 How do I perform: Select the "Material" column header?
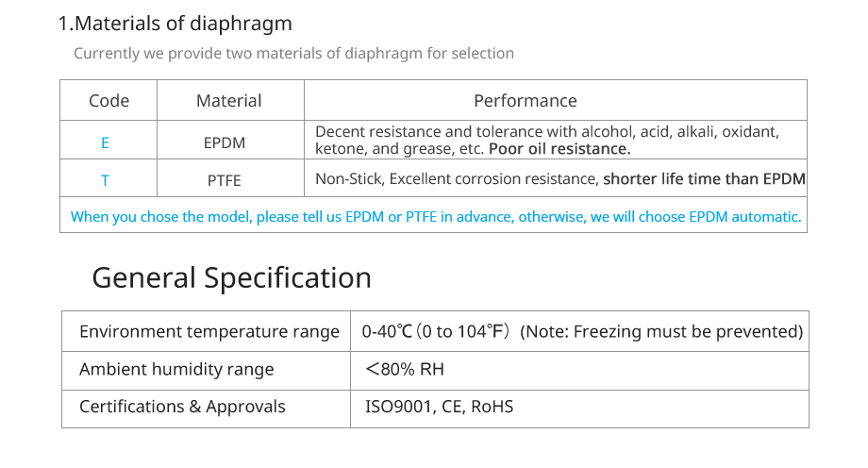tap(229, 101)
